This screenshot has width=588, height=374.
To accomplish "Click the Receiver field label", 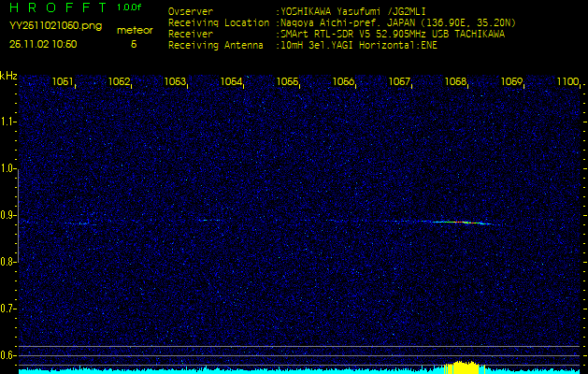I will [191, 35].
